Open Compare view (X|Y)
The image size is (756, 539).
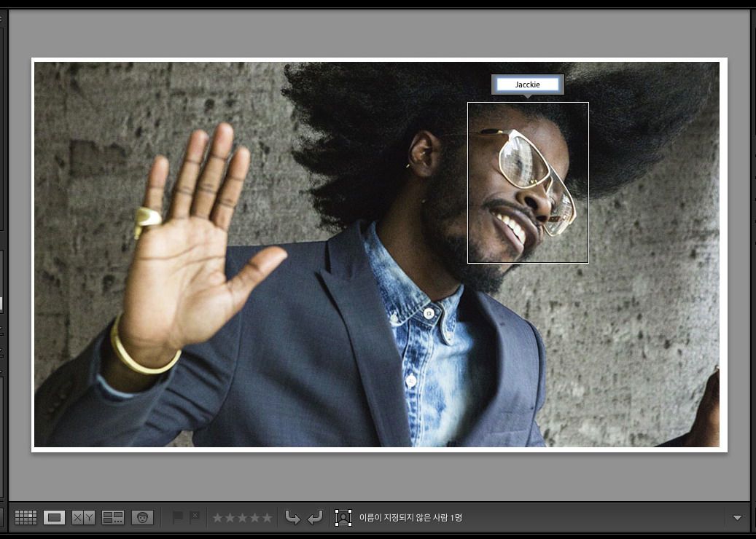click(x=83, y=518)
